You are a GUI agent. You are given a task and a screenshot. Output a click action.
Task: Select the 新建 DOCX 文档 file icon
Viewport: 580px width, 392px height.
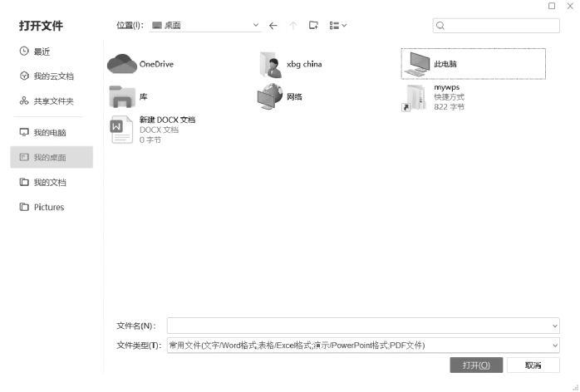tap(121, 130)
